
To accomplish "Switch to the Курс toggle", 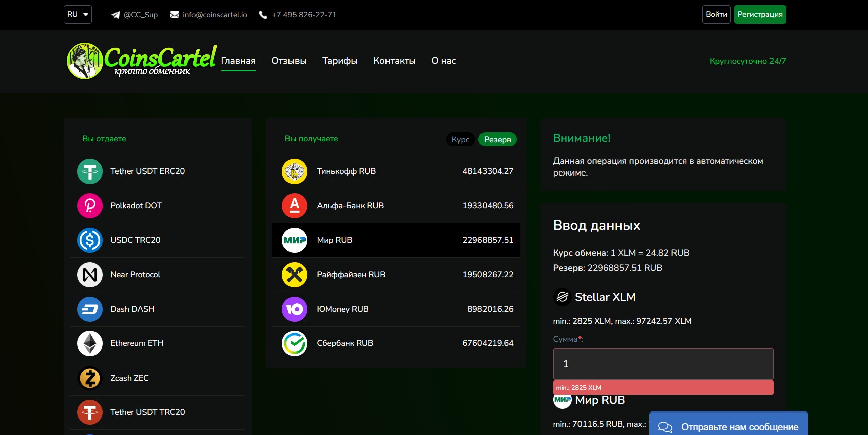I will [x=460, y=139].
